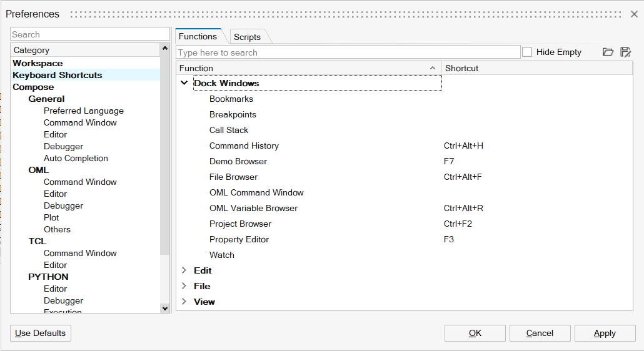Select the Workspace category
This screenshot has height=351, width=644.
click(38, 63)
